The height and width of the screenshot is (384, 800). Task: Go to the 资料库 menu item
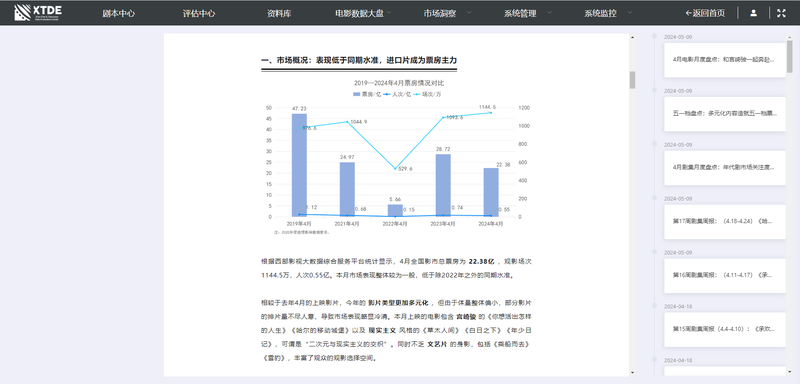tap(279, 14)
